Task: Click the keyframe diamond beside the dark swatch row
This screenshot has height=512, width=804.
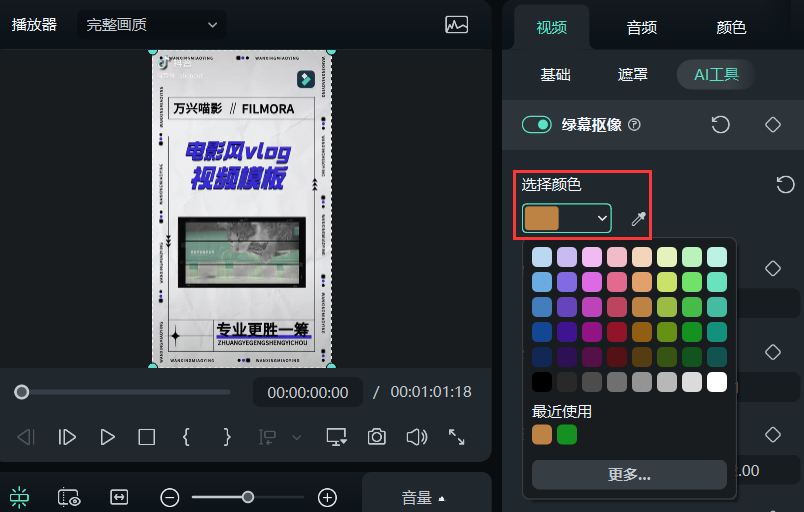Action: click(773, 352)
